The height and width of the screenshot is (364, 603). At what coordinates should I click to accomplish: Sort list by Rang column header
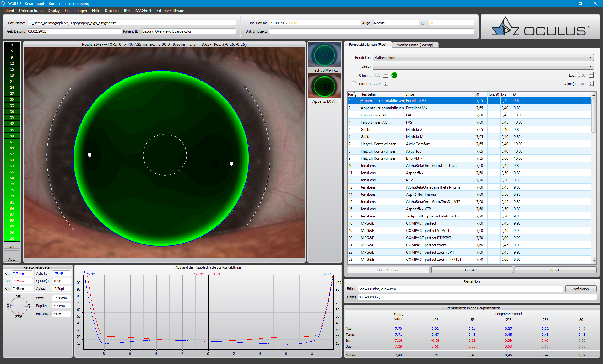353,94
